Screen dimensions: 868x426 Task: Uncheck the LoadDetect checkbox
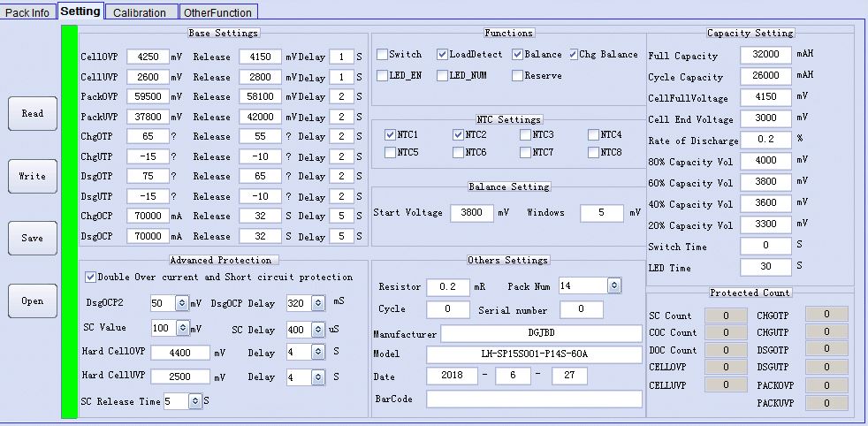443,55
